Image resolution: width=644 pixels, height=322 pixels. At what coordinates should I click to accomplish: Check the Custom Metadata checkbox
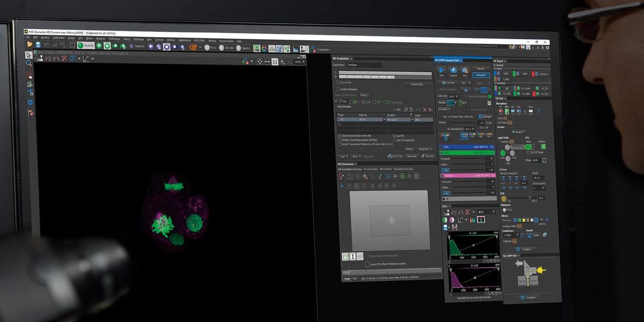[x=339, y=89]
